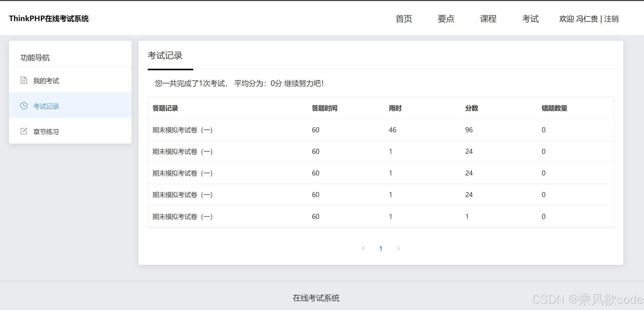
Task: Open the 要点 navigation item
Action: point(446,19)
